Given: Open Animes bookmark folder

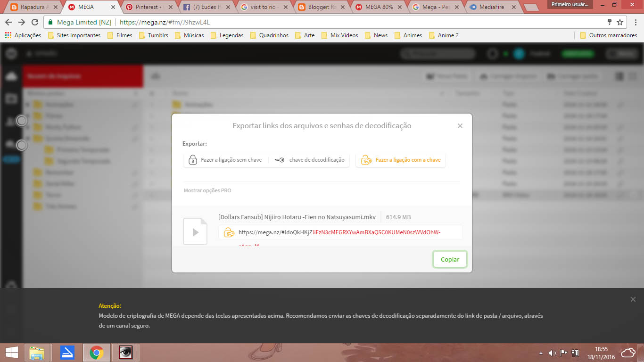Looking at the screenshot, I should click(x=408, y=35).
